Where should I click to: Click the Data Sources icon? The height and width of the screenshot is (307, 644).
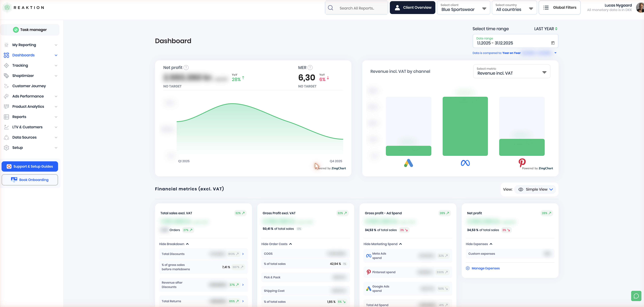7,137
